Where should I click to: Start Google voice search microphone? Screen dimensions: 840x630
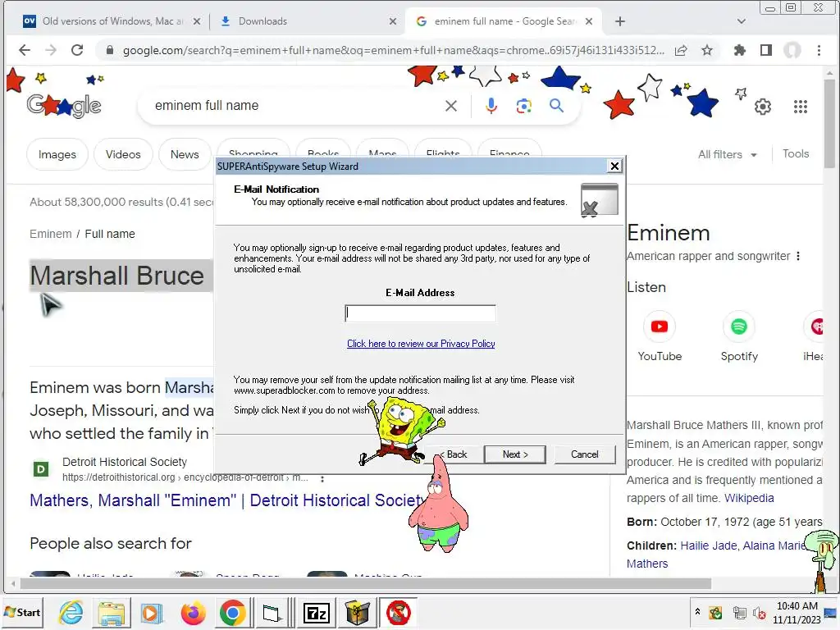click(x=491, y=106)
